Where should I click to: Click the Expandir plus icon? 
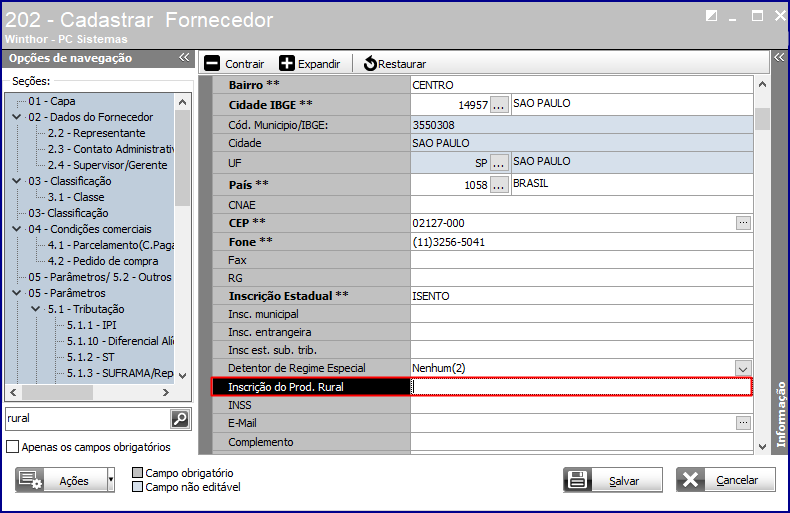287,63
